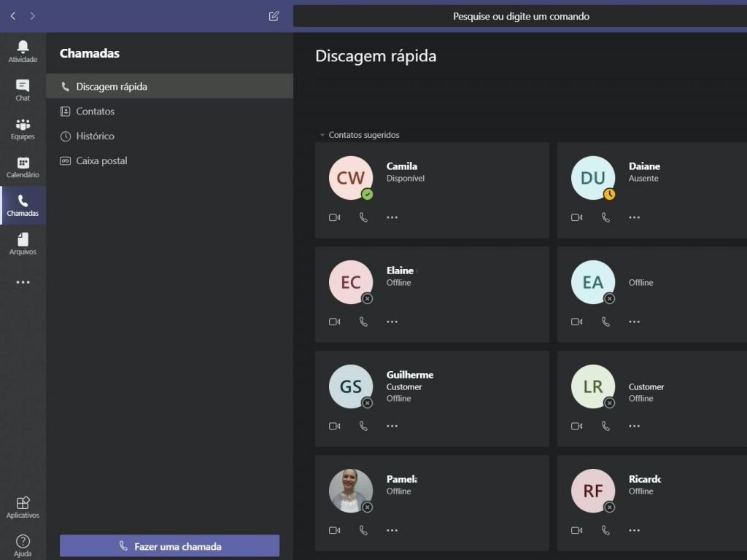The width and height of the screenshot is (747, 560).
Task: Video call the EA contact
Action: tap(576, 322)
